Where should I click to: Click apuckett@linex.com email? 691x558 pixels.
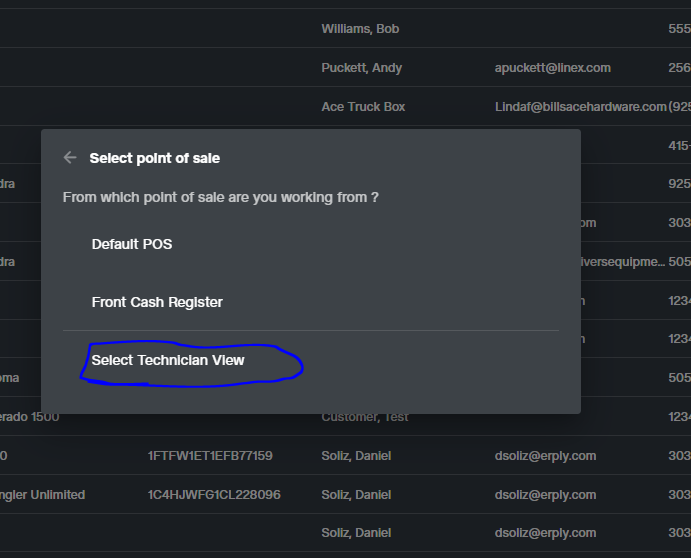click(x=553, y=68)
